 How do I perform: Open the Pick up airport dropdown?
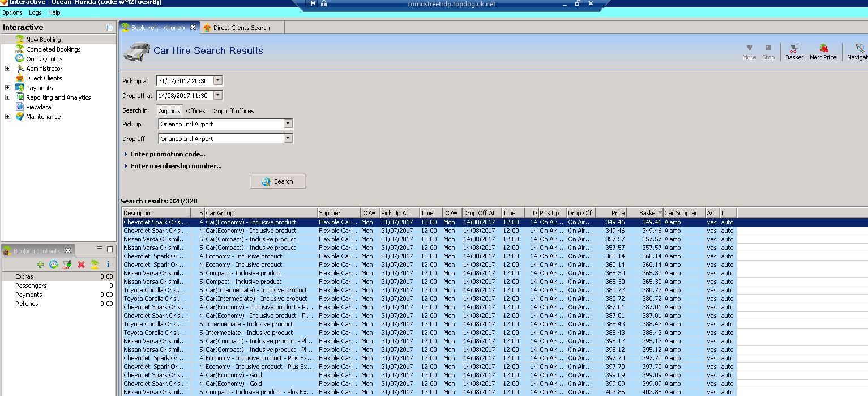(288, 124)
